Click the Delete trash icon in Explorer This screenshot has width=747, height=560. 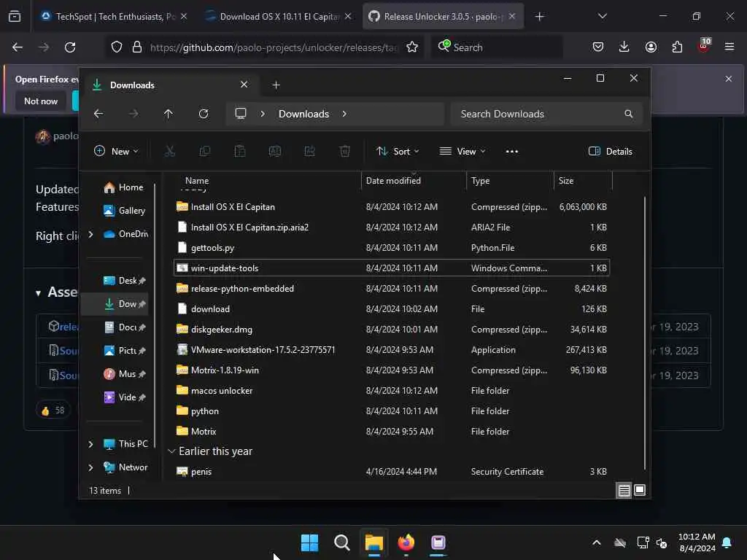[345, 152]
